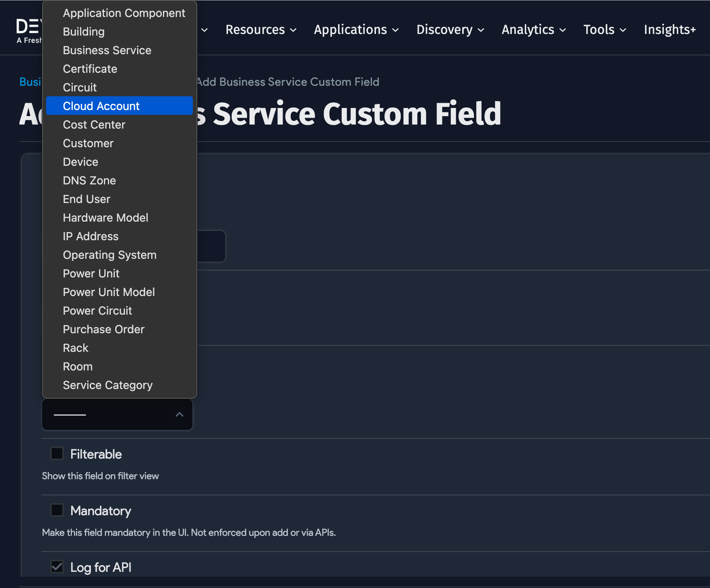Select Service Category at the list bottom
The width and height of the screenshot is (710, 588).
[108, 385]
